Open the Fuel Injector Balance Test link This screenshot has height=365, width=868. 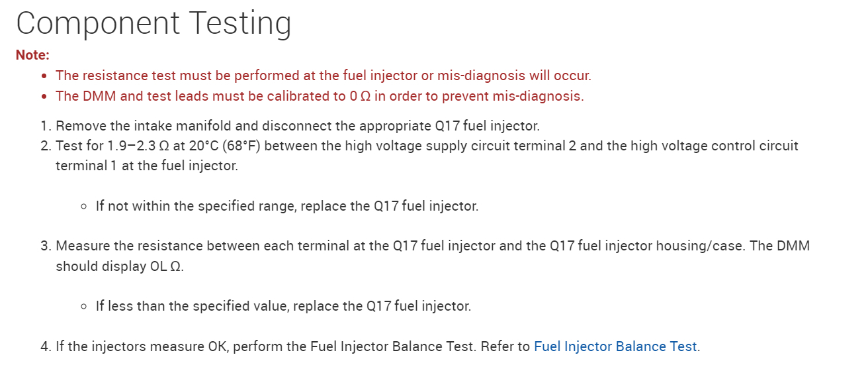click(615, 346)
